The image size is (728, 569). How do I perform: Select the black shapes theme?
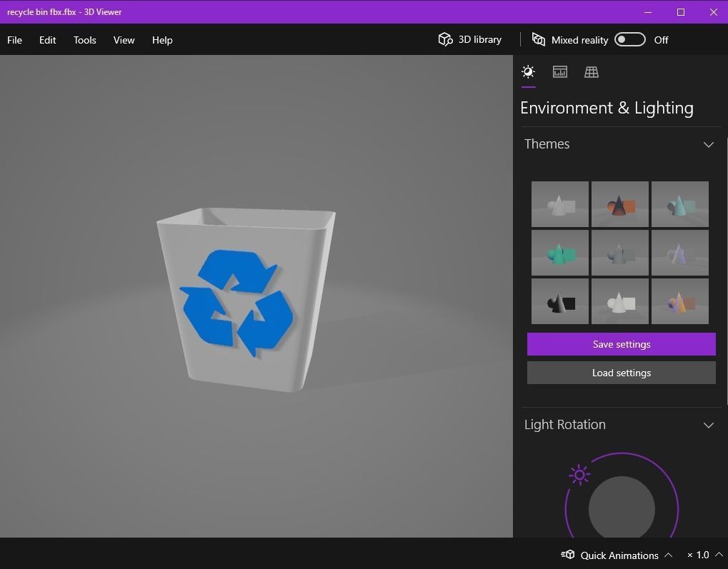(x=560, y=301)
